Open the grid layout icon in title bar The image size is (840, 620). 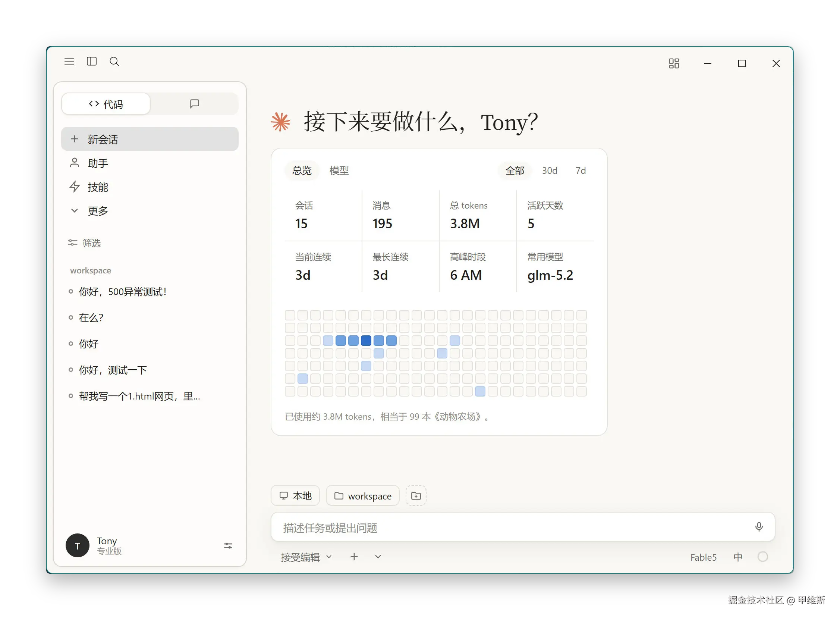coord(674,63)
